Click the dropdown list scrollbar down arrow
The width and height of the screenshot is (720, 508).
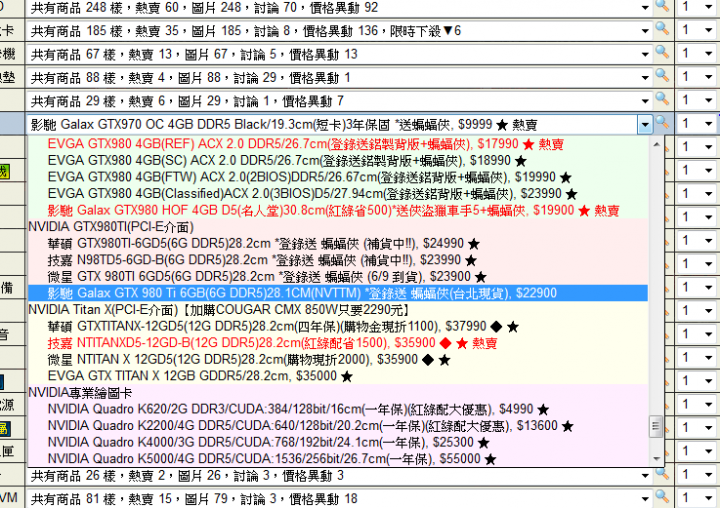pos(656,458)
